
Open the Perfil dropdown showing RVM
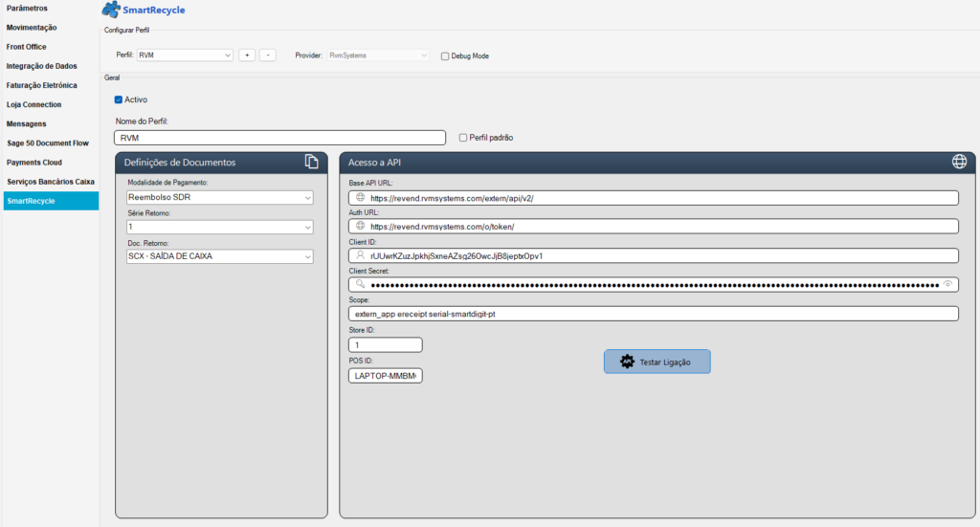pyautogui.click(x=185, y=55)
